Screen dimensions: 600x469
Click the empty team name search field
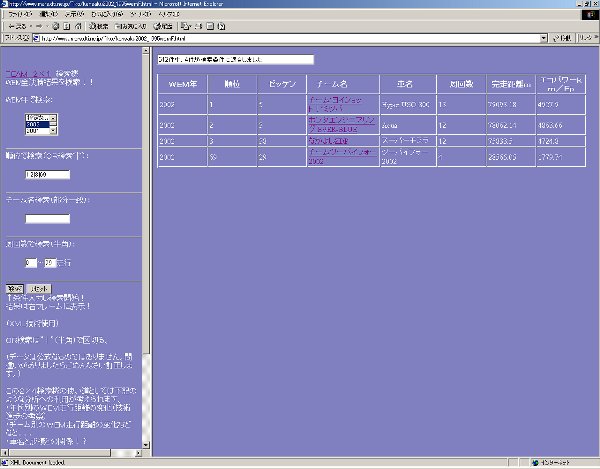47,218
